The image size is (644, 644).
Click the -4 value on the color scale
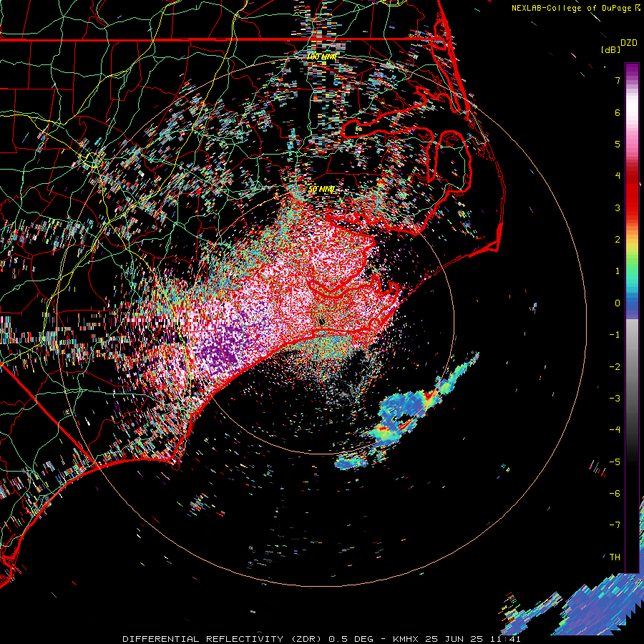(x=615, y=429)
